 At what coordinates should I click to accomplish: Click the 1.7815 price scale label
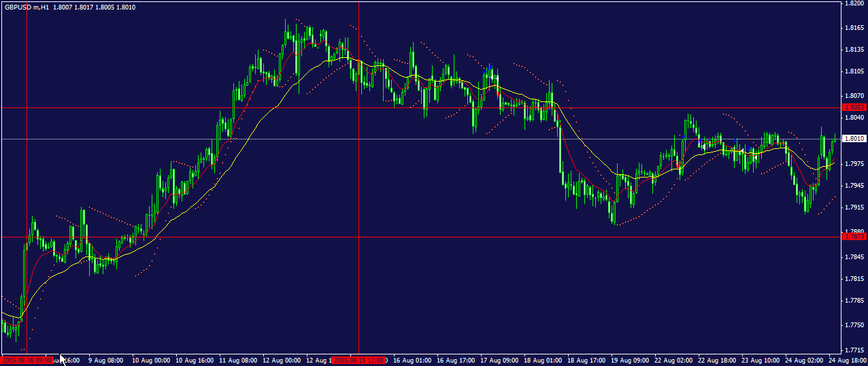[854, 279]
